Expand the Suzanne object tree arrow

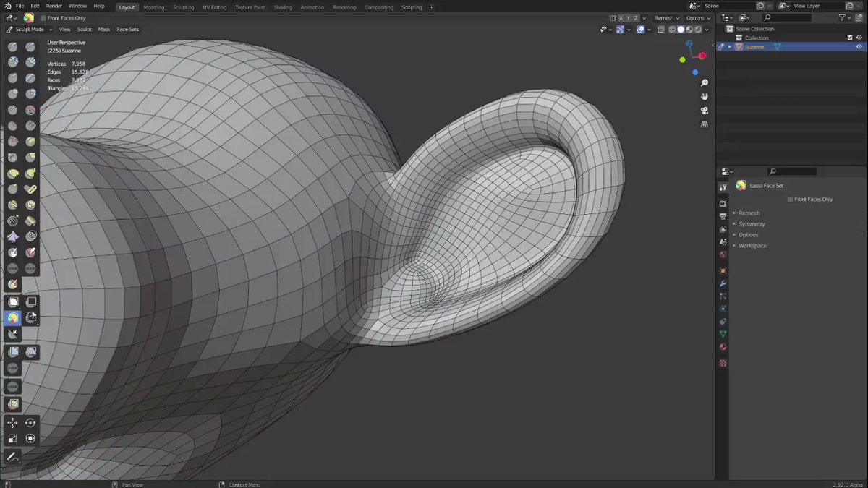pyautogui.click(x=730, y=47)
